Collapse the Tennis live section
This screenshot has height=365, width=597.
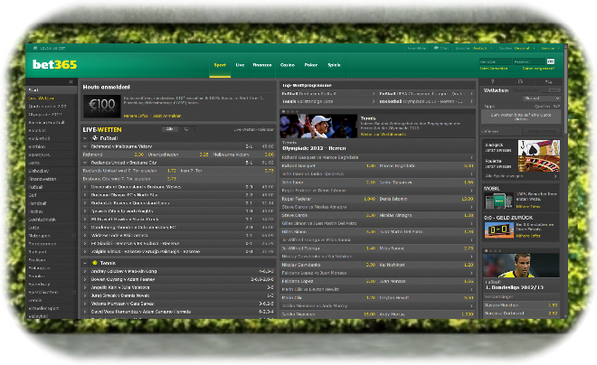point(85,263)
